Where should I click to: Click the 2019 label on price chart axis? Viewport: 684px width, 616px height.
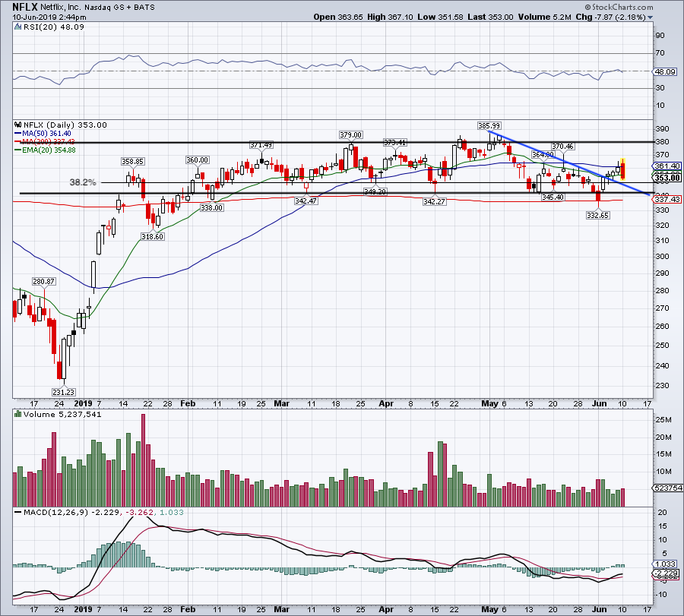[x=84, y=403]
